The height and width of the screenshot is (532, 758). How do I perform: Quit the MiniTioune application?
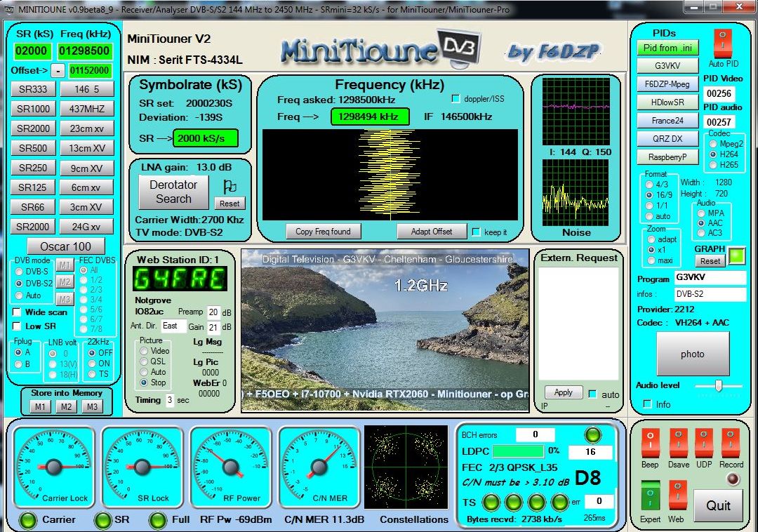719,505
